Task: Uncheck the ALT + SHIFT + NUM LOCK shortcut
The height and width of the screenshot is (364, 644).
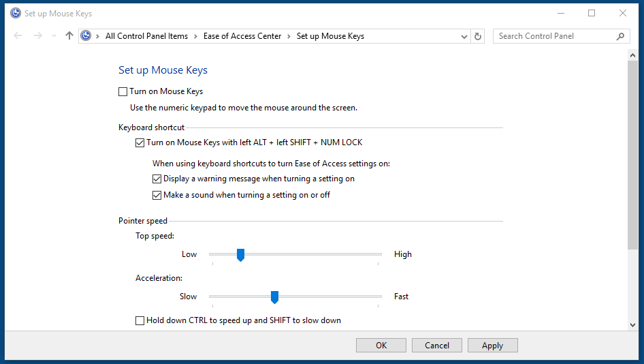Action: (x=140, y=142)
